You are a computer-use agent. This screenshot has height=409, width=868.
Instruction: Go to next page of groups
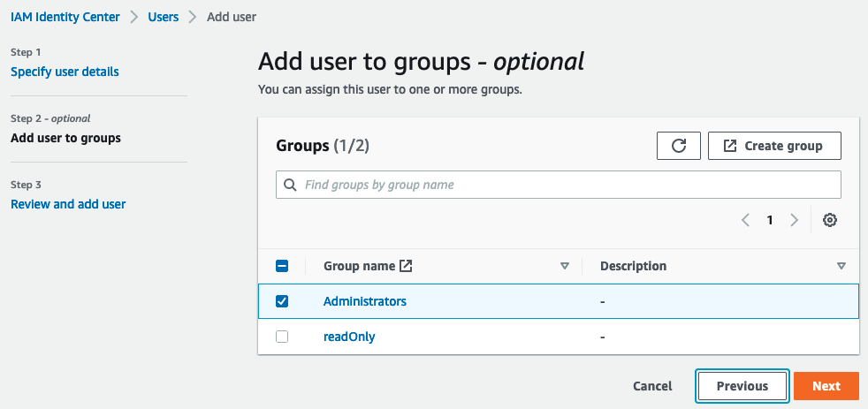(x=795, y=220)
